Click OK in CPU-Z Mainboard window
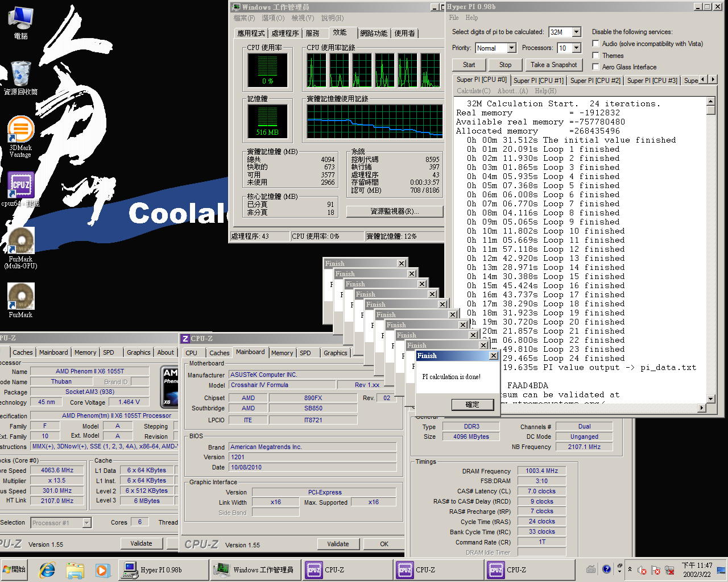 click(x=384, y=544)
